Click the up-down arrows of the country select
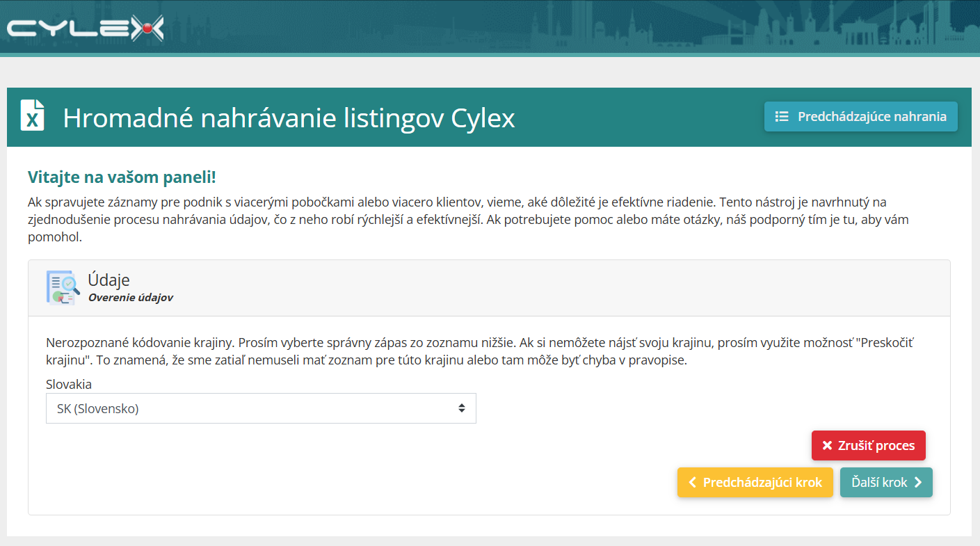 (x=461, y=408)
